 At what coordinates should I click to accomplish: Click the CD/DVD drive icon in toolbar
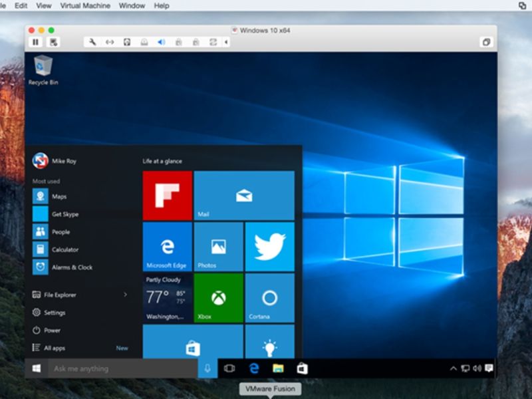click(144, 42)
